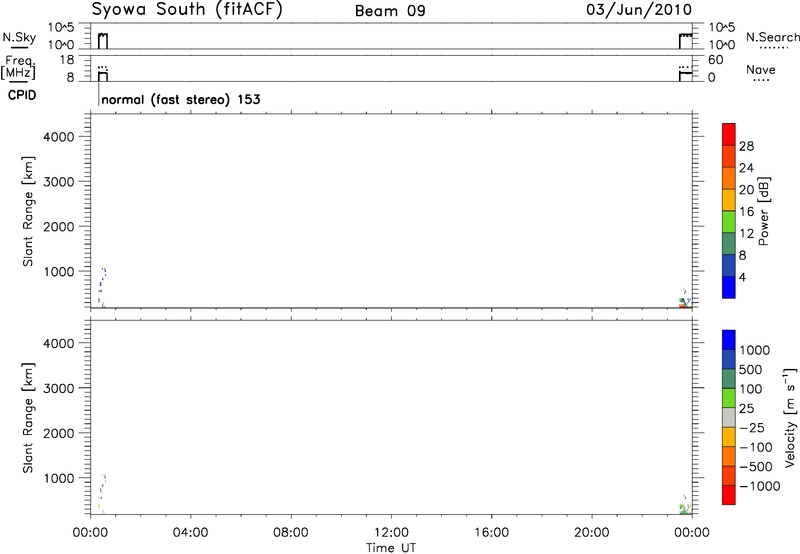Viewport: 800px width, 554px height.
Task: Click the '18' frequency axis tick label
Action: point(67,60)
